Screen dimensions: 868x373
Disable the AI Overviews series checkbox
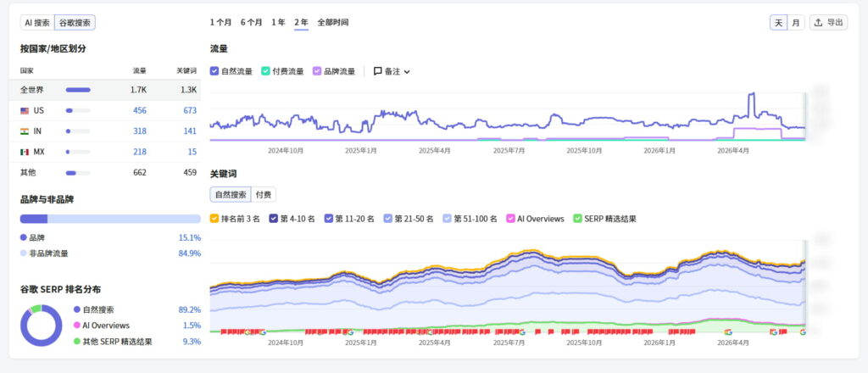pos(510,219)
